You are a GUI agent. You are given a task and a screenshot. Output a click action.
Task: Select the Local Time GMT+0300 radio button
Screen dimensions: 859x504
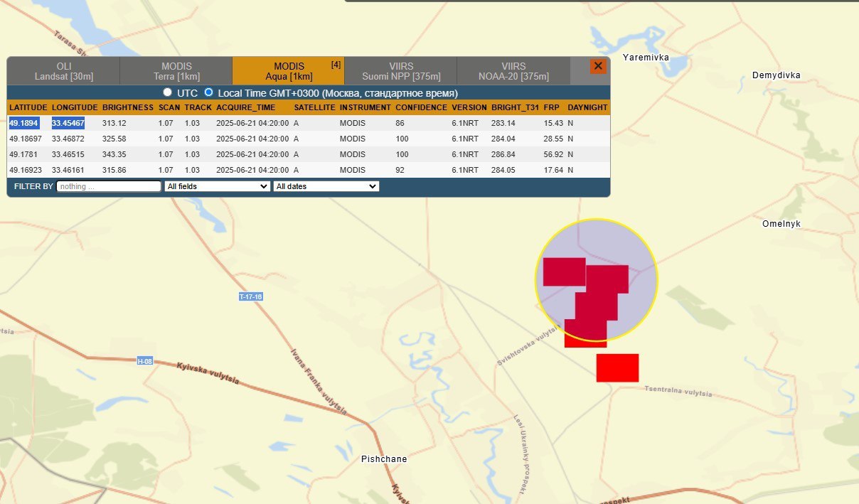point(208,92)
